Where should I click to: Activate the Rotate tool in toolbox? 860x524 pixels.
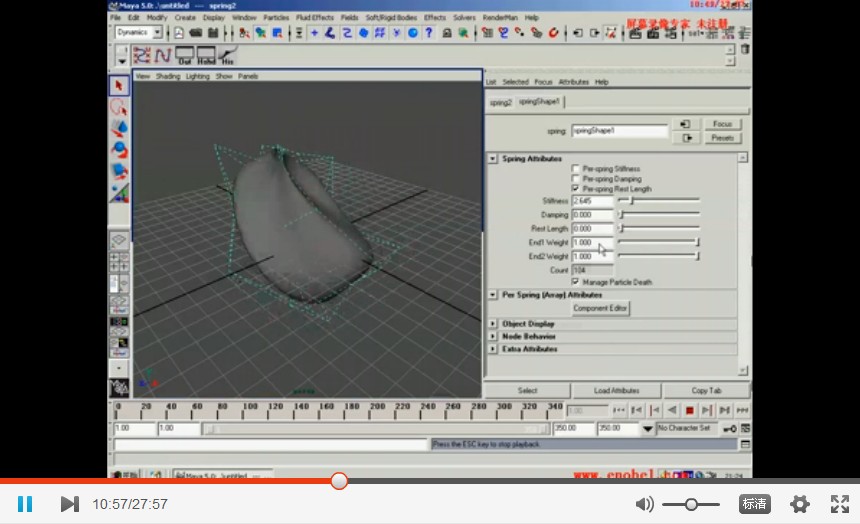119,149
